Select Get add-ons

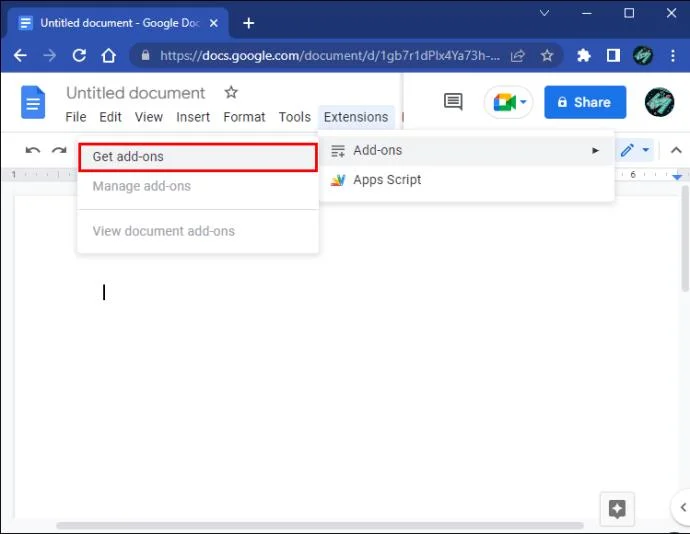(198, 157)
